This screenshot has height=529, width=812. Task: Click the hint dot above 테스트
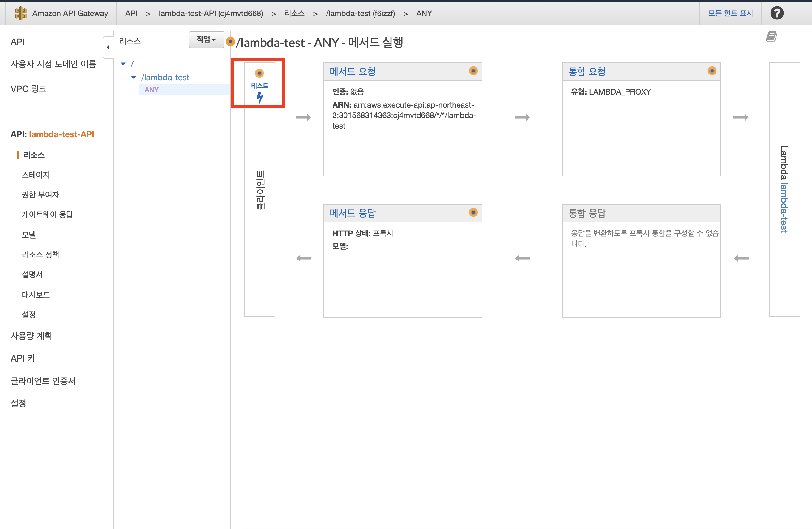click(259, 73)
